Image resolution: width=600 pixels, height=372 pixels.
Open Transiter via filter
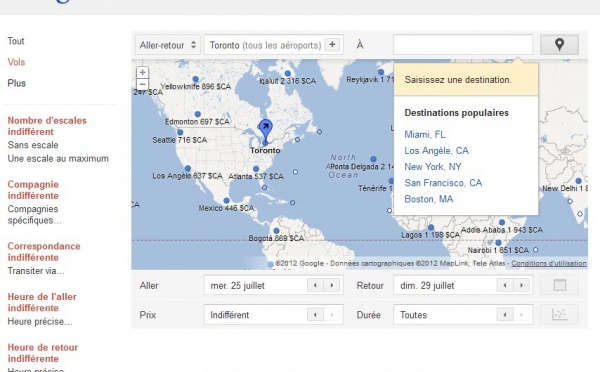point(36,271)
